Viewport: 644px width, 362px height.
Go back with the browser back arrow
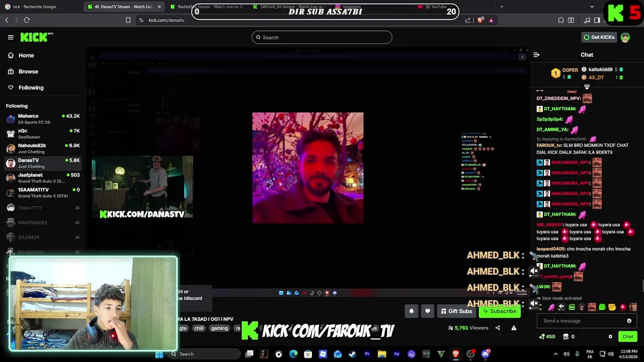coord(7,20)
